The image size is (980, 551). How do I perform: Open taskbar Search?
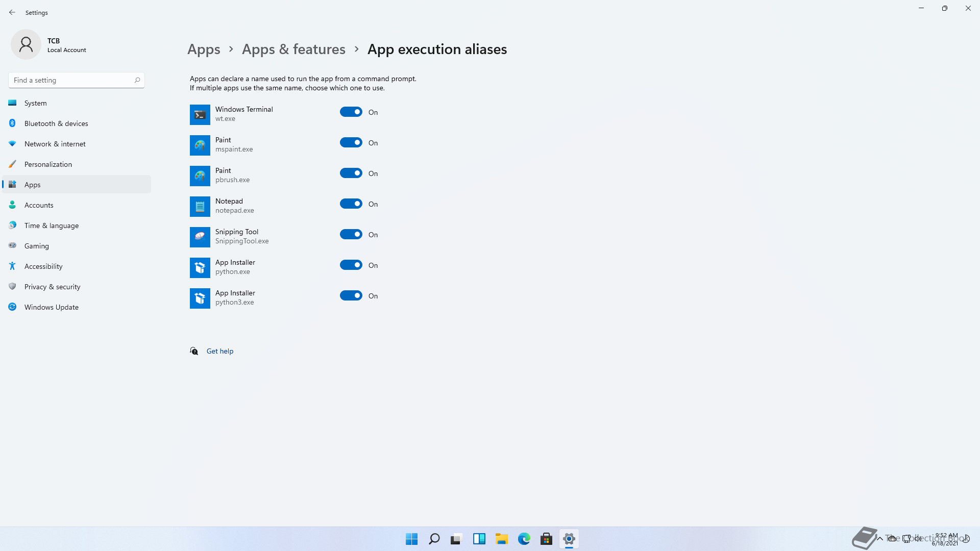434,539
